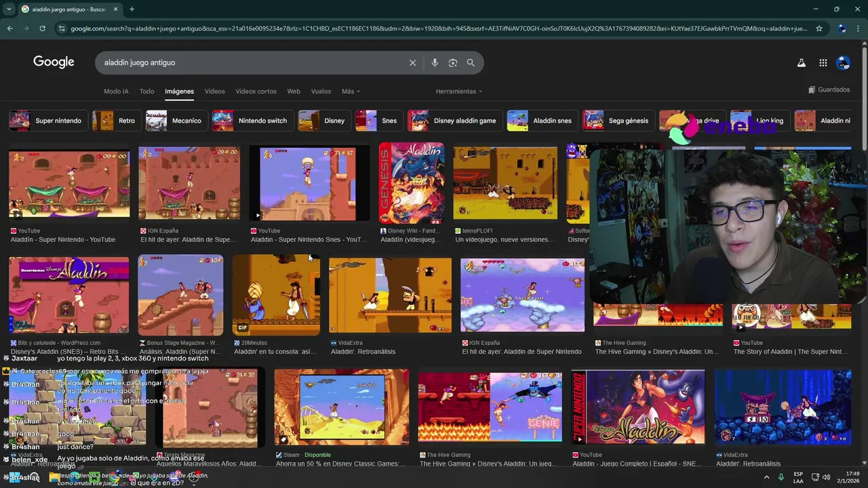Open the Steam Disney Classic Games thumbnail
Screen dimensions: 868x488
click(x=342, y=407)
